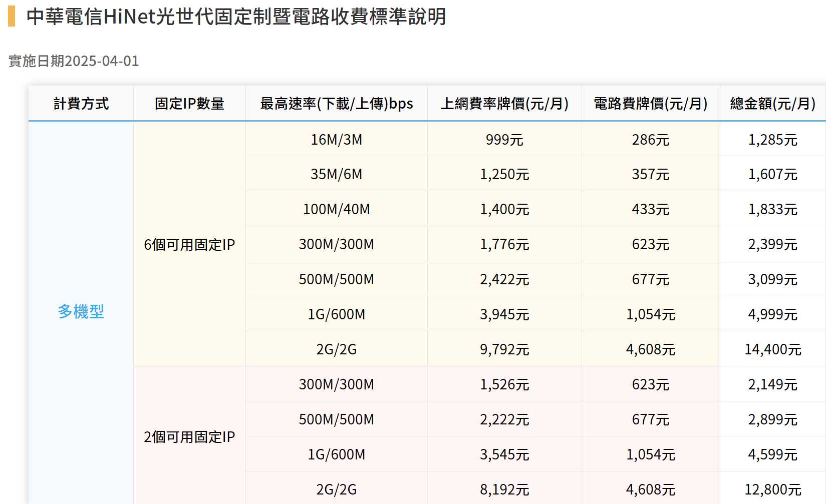The height and width of the screenshot is (504, 826).
Task: Click 300M/300M in the 1,776元 row
Action: (x=337, y=244)
